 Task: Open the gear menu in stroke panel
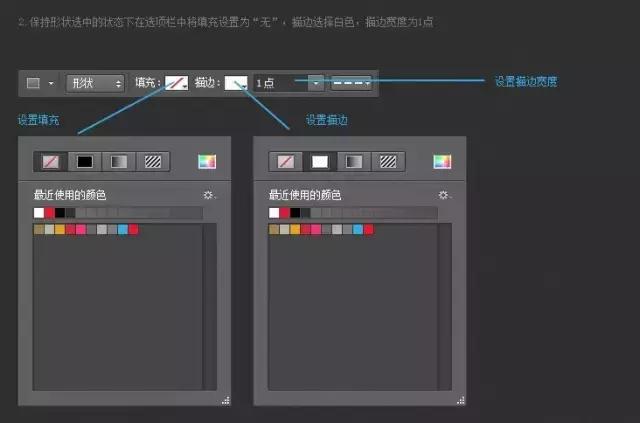[x=444, y=195]
